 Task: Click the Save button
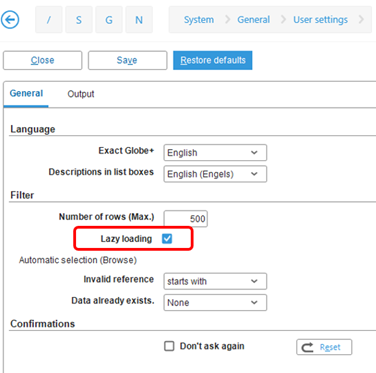(x=127, y=60)
